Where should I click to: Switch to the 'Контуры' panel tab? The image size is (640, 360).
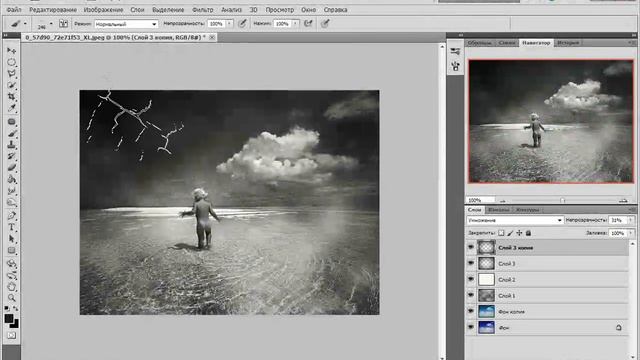(527, 210)
